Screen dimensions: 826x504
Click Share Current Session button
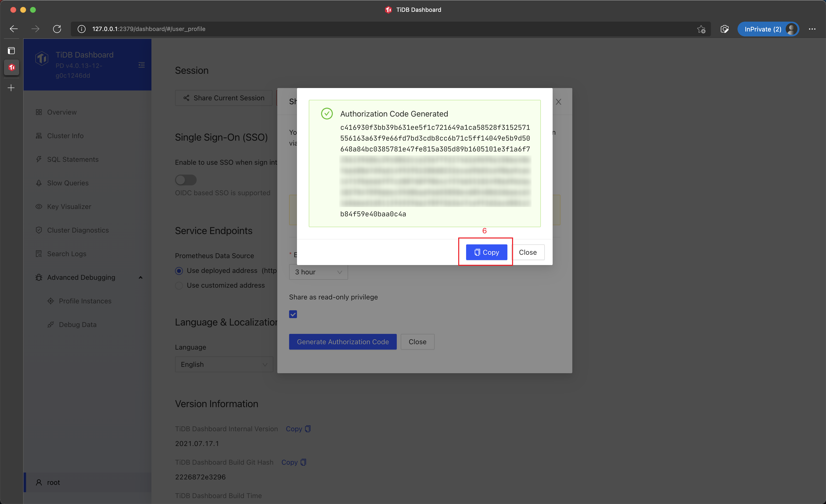[224, 98]
